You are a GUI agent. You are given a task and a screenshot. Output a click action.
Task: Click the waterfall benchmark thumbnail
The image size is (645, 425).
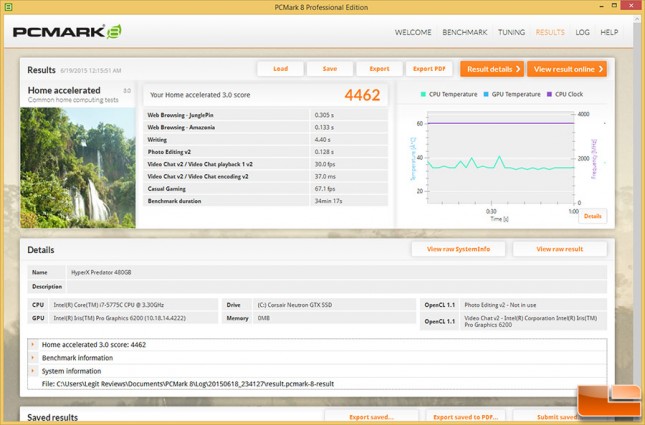click(x=78, y=167)
